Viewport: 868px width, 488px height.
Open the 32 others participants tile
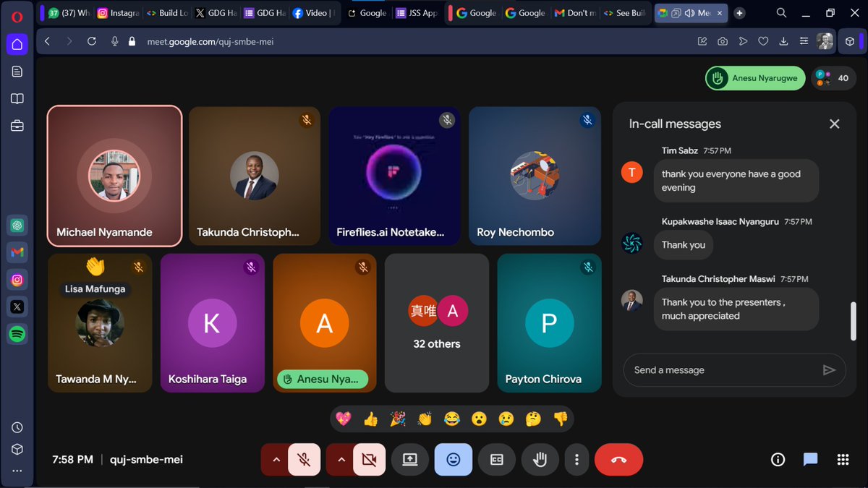click(437, 322)
